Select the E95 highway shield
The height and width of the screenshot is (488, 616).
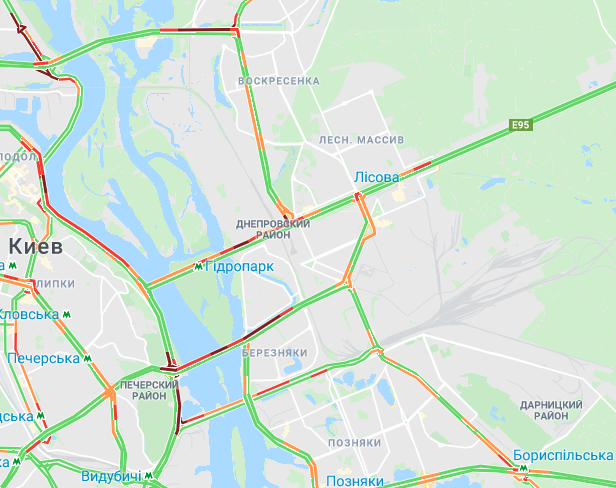521,125
